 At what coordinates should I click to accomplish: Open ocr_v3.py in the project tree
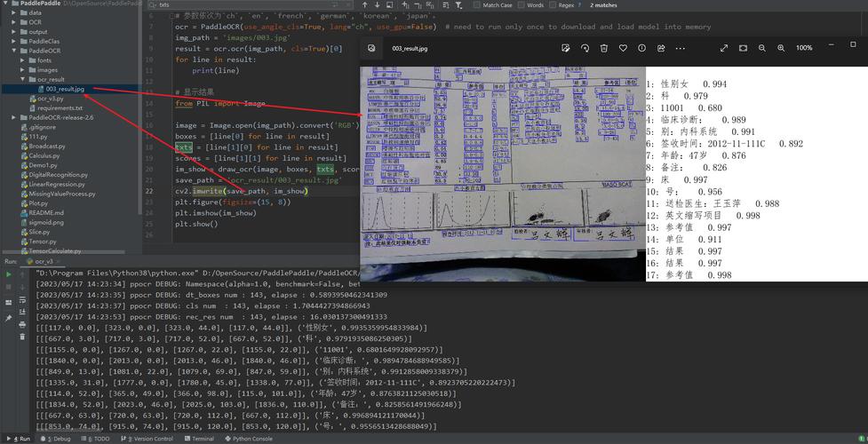click(x=50, y=99)
